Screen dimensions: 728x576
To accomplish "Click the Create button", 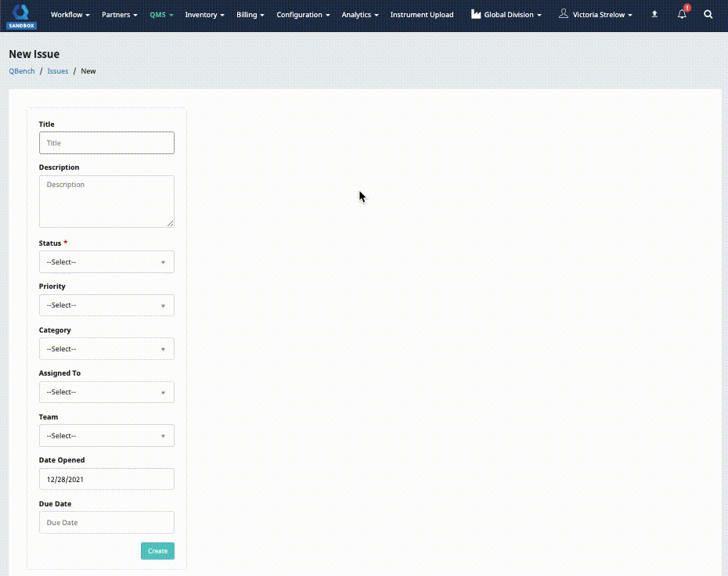I will point(158,551).
